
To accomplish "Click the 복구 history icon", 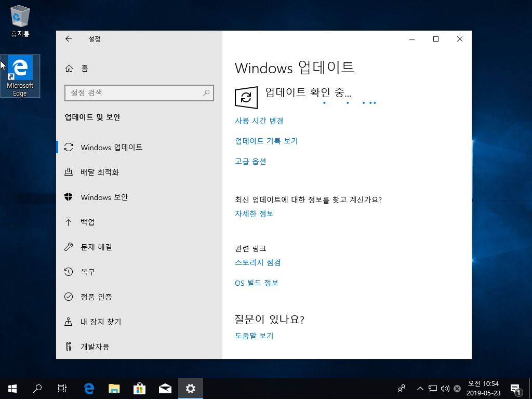I will [x=69, y=272].
